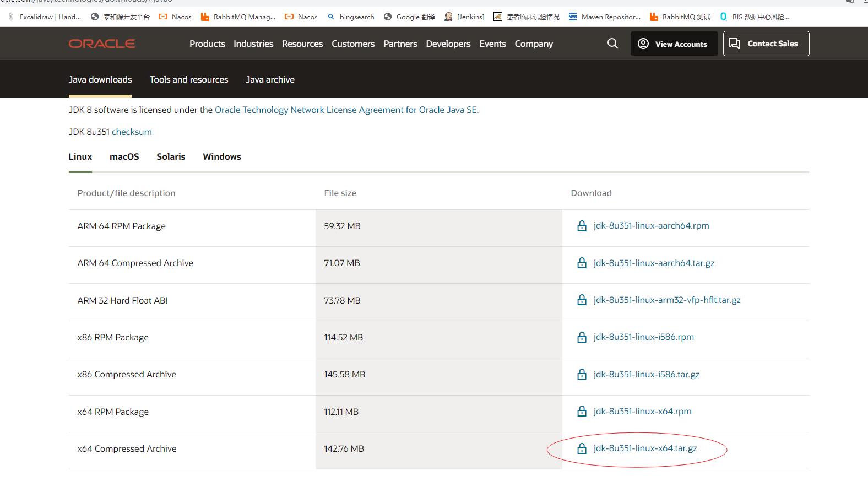Open the search magnifier icon
The image size is (868, 492).
coord(612,44)
